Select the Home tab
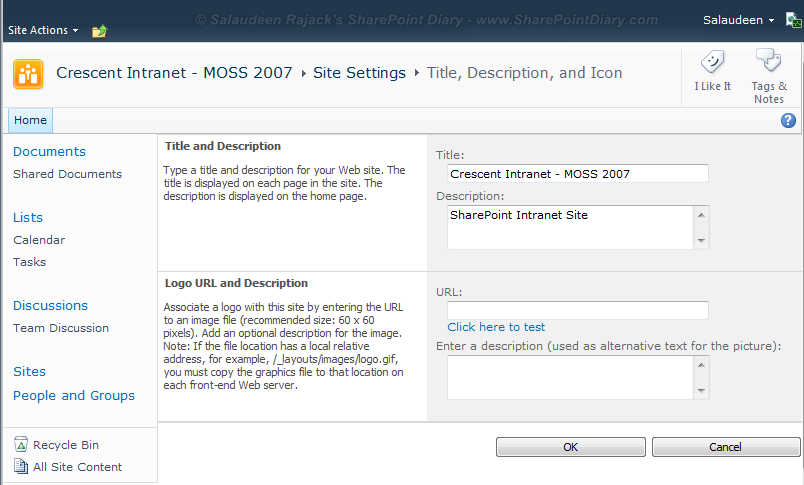This screenshot has height=485, width=804. pos(30,120)
